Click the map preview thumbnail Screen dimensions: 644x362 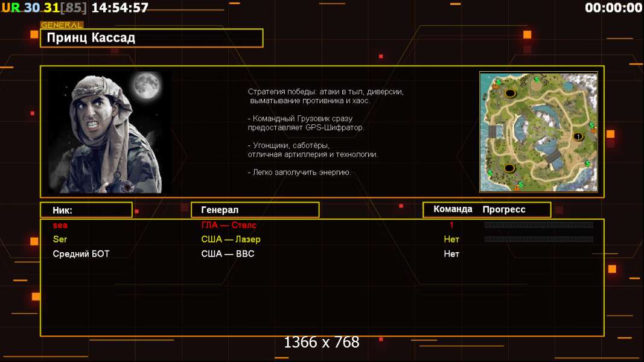click(538, 132)
